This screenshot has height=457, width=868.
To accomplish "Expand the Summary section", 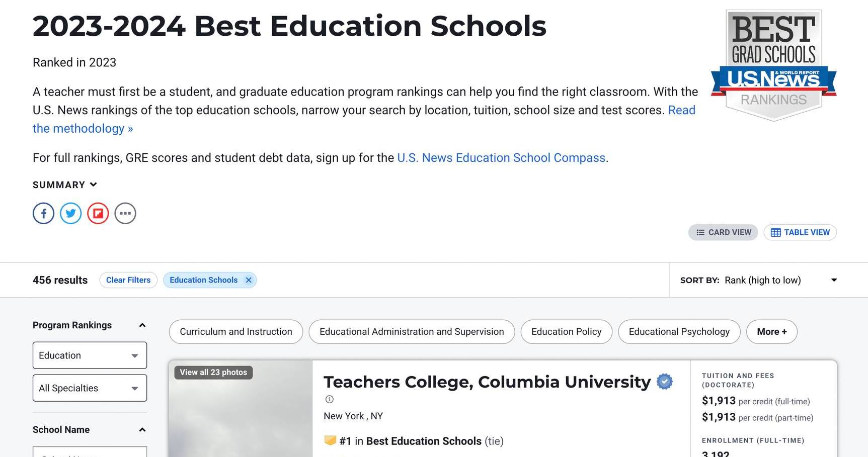I will pos(65,185).
